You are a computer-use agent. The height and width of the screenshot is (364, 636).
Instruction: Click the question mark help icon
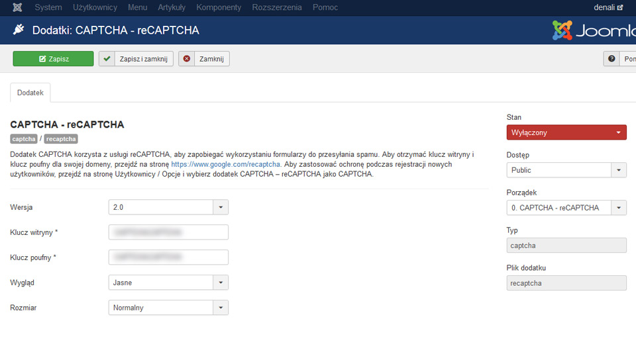point(611,59)
